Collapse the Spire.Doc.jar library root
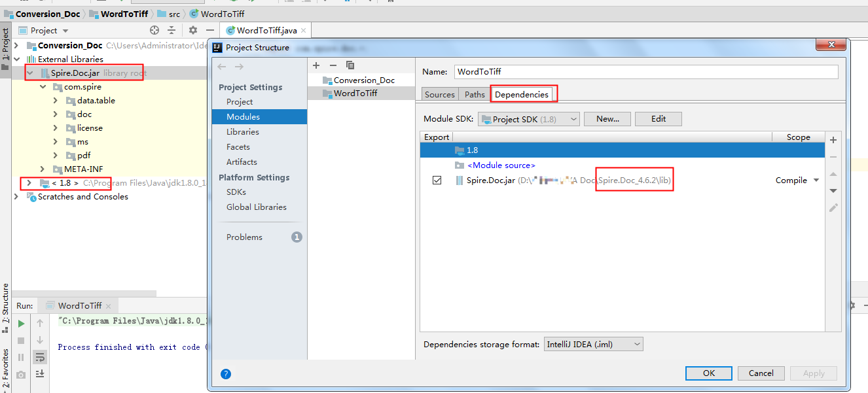 tap(29, 73)
